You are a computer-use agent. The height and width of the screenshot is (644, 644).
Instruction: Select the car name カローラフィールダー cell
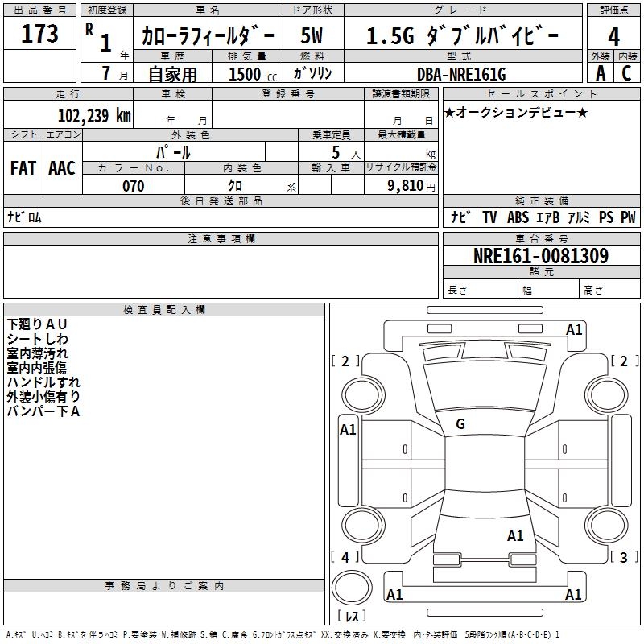click(x=208, y=35)
